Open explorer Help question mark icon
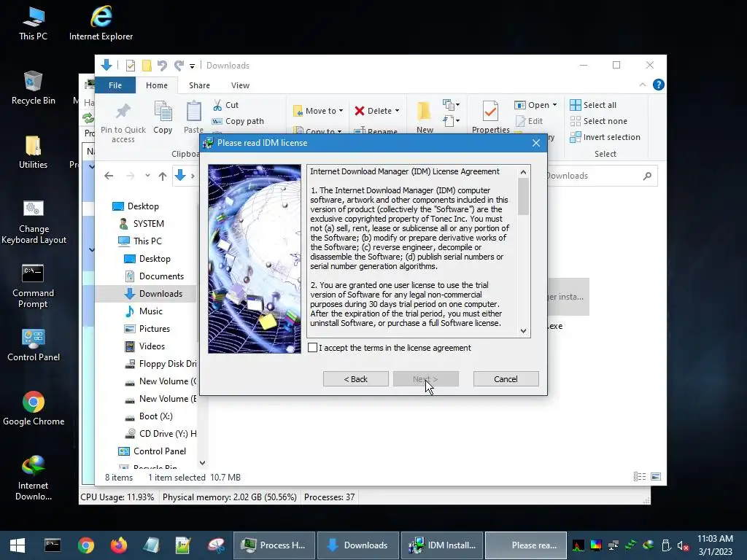 click(x=659, y=85)
